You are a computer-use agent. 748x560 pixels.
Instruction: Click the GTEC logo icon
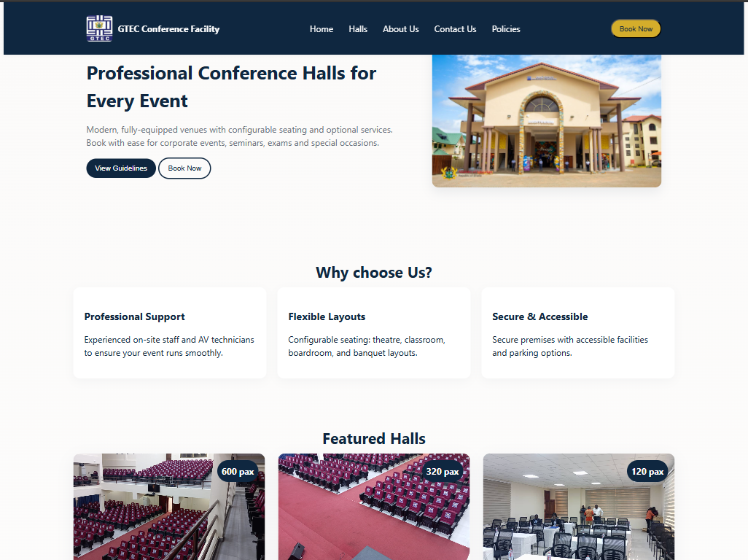point(99,29)
